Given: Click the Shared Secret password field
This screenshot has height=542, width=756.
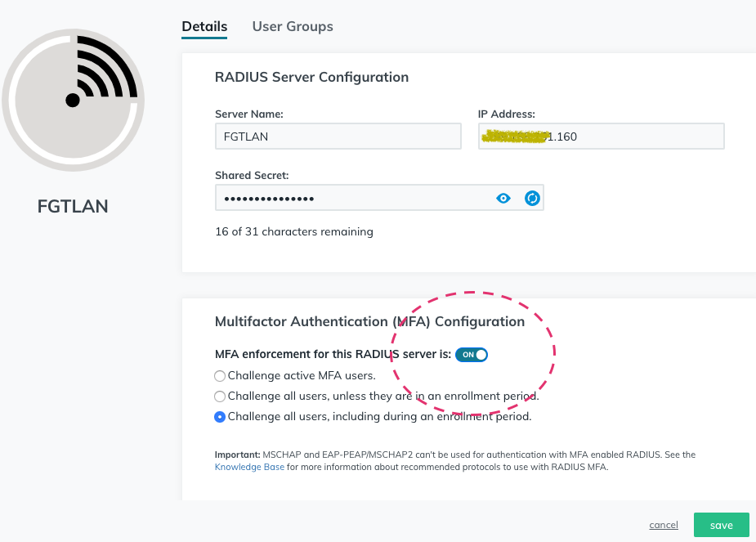Looking at the screenshot, I should tap(351, 198).
